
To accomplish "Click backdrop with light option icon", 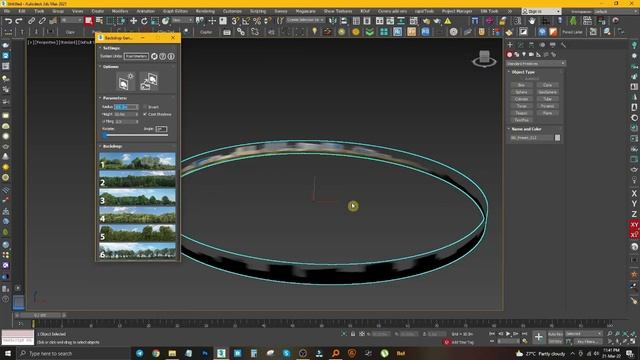I will [126, 82].
